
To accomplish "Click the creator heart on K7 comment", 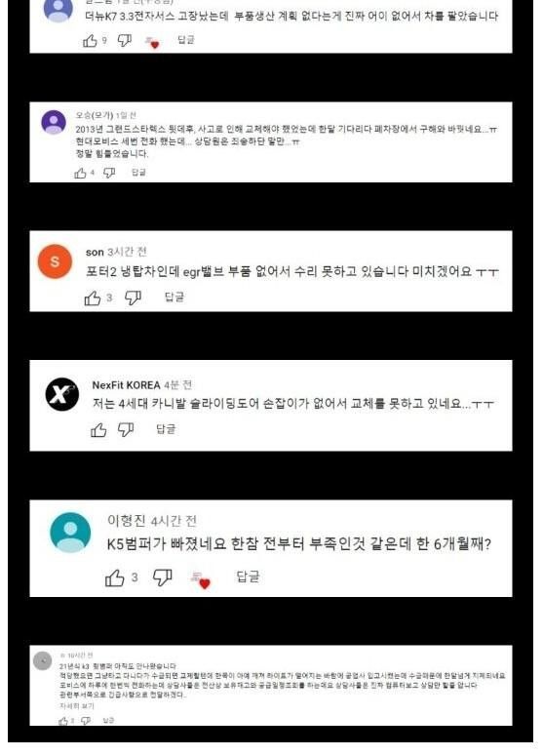I will pos(152,42).
